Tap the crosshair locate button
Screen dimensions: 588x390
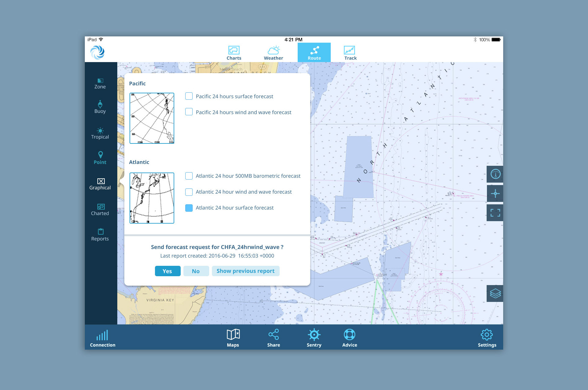tap(495, 193)
